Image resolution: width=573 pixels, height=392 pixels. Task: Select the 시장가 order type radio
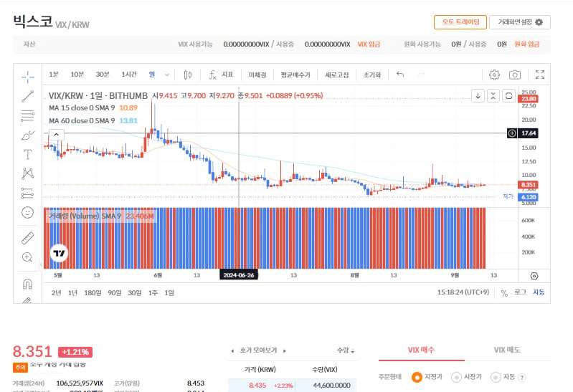pyautogui.click(x=456, y=377)
